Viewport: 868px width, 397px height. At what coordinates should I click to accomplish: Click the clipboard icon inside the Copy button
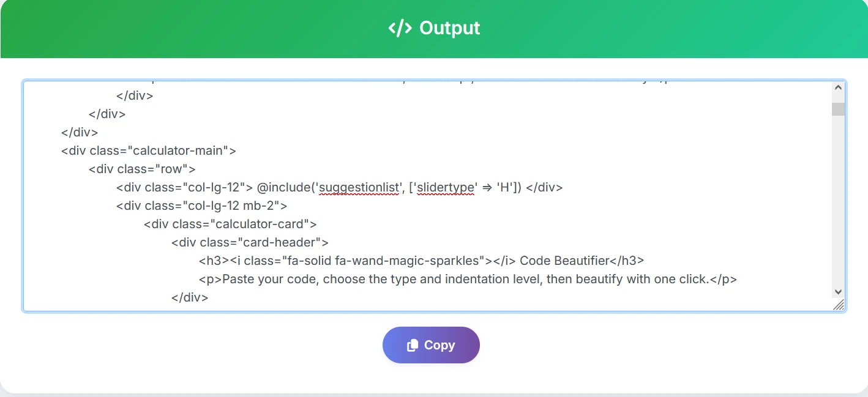pyautogui.click(x=413, y=344)
